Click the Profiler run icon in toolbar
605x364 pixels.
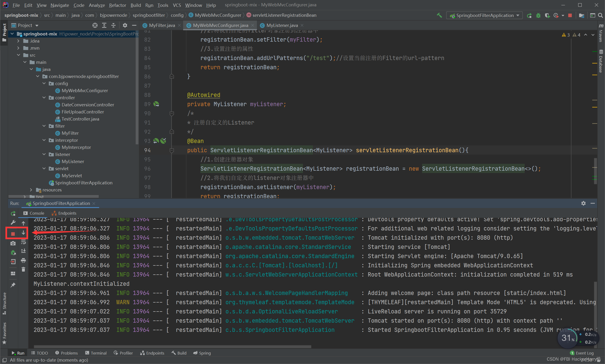[556, 15]
